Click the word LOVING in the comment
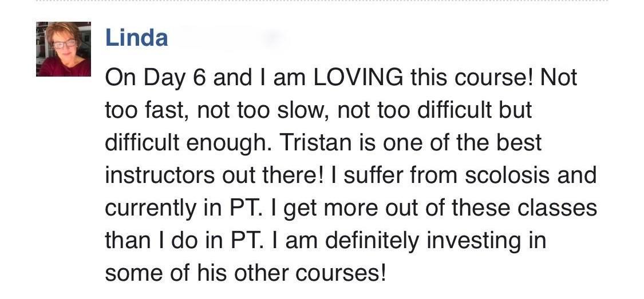The height and width of the screenshot is (299, 644). click(x=358, y=78)
